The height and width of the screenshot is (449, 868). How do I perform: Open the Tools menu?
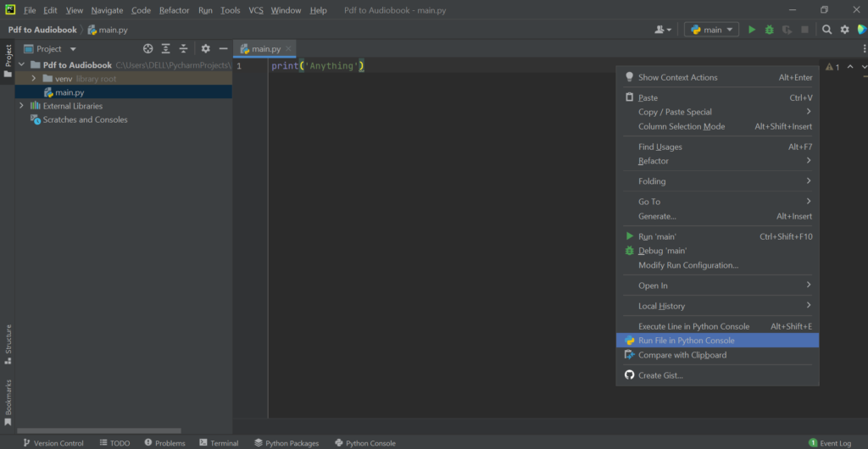coord(231,10)
